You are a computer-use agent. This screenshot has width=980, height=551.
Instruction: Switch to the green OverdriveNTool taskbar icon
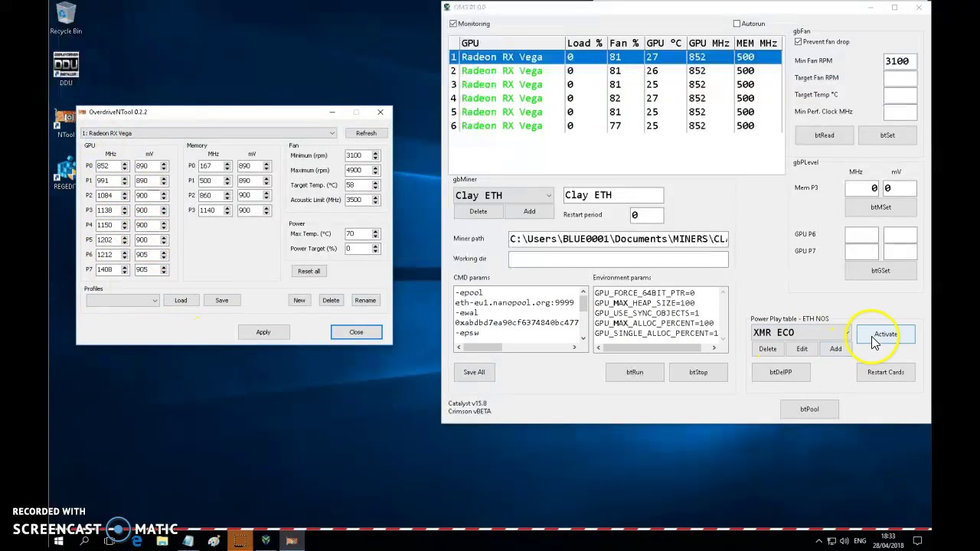click(266, 541)
